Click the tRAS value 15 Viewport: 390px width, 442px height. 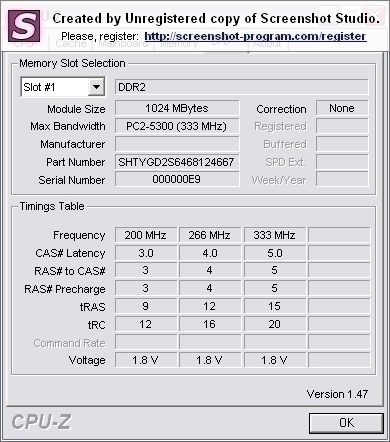click(275, 307)
